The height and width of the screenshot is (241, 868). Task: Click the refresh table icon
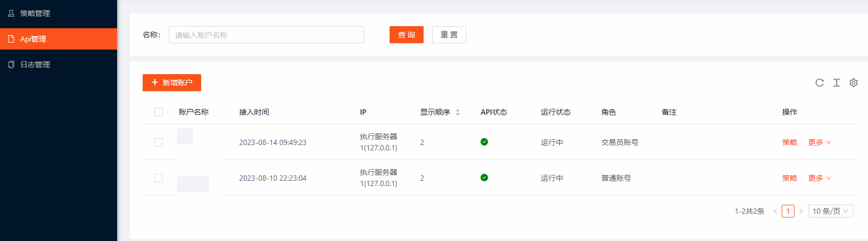click(x=820, y=83)
